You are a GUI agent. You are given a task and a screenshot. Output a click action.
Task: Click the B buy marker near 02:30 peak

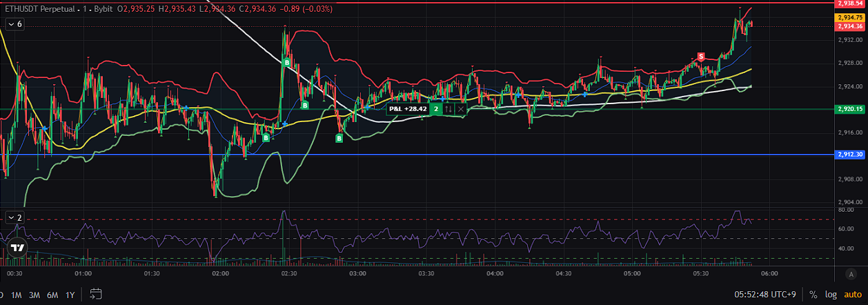(286, 63)
